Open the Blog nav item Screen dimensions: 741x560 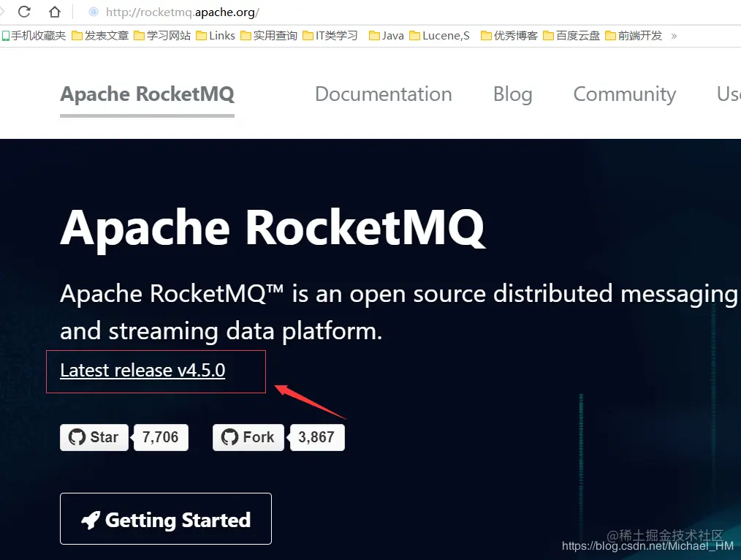coord(513,94)
